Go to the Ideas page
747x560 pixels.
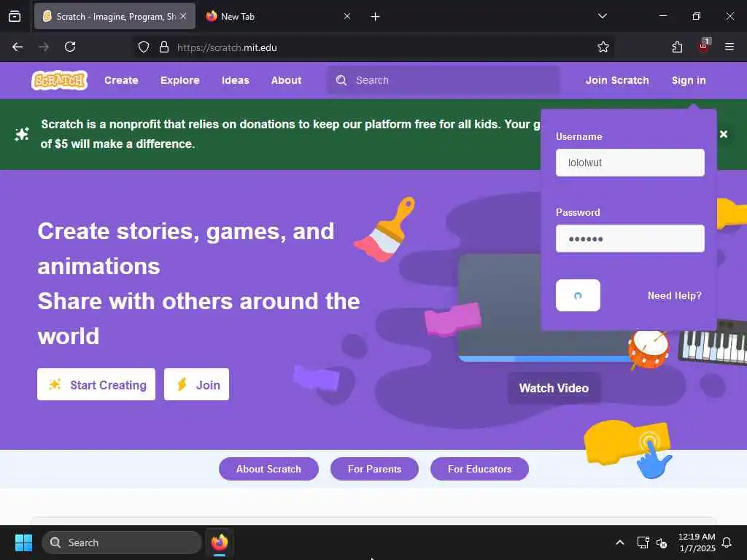(x=236, y=80)
